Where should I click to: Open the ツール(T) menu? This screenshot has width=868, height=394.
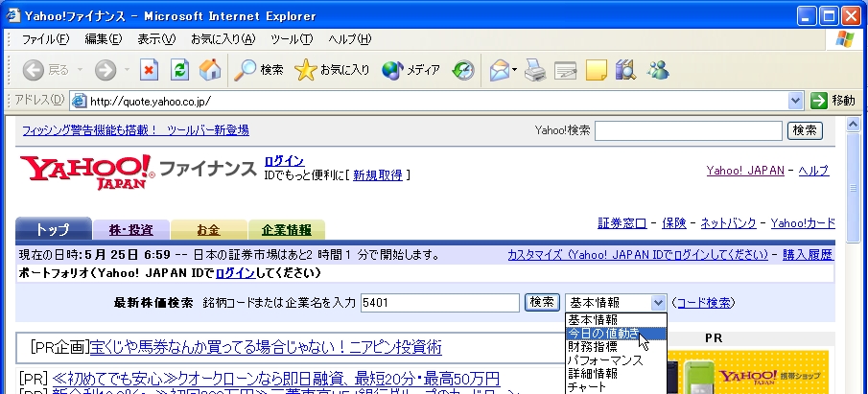tap(292, 39)
